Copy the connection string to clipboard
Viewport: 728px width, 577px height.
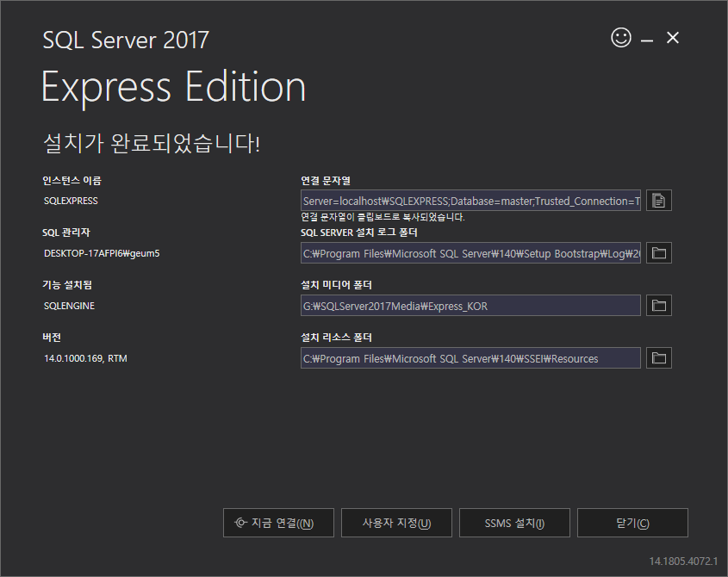pos(659,201)
